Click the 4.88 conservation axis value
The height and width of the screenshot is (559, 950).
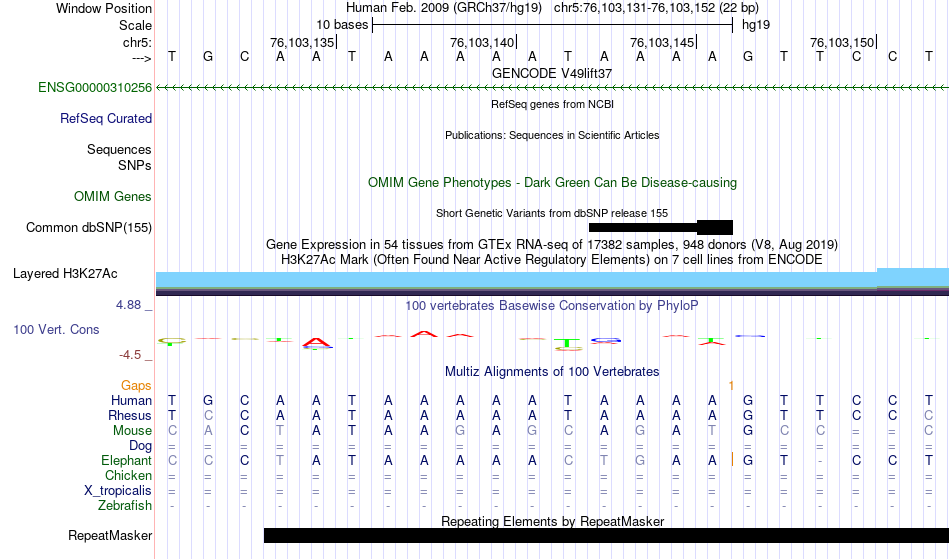(128, 305)
